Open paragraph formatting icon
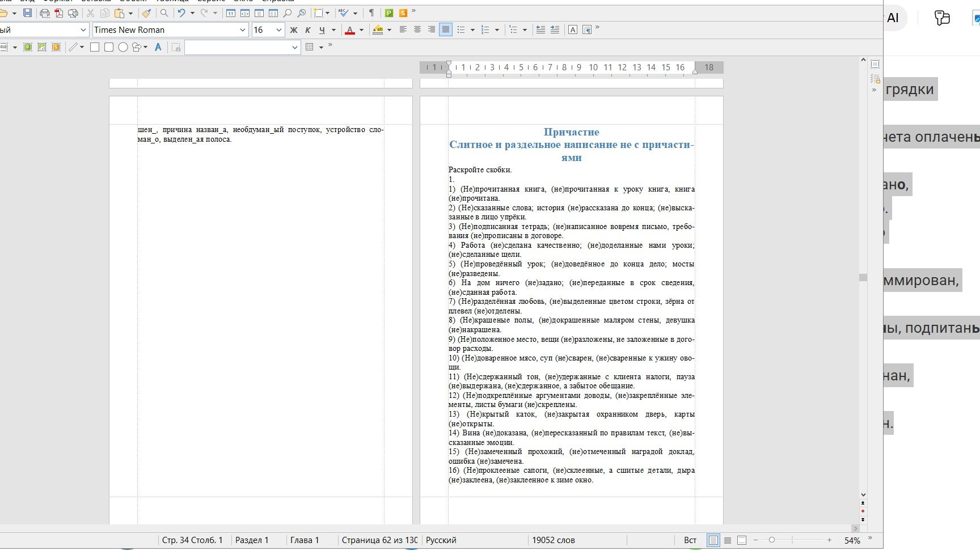This screenshot has height=551, width=980. (x=587, y=29)
